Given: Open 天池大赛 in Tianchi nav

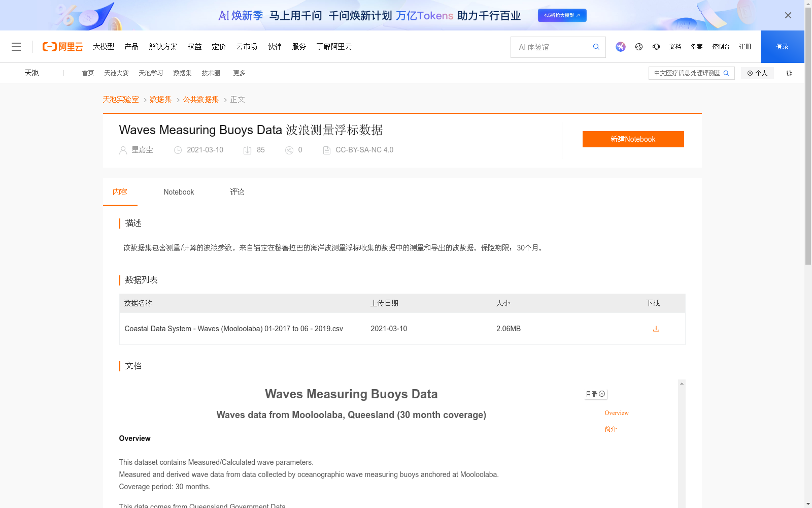Looking at the screenshot, I should coord(116,73).
